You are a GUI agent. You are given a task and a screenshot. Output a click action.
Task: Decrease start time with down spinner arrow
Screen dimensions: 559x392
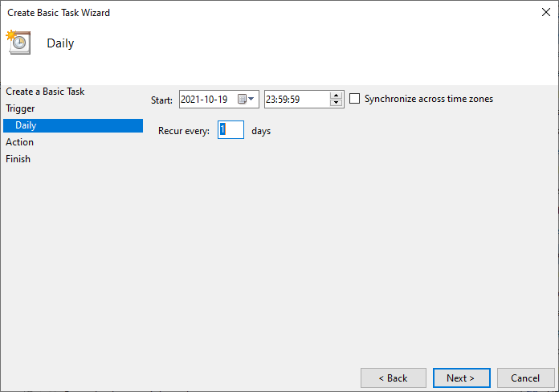[337, 104]
